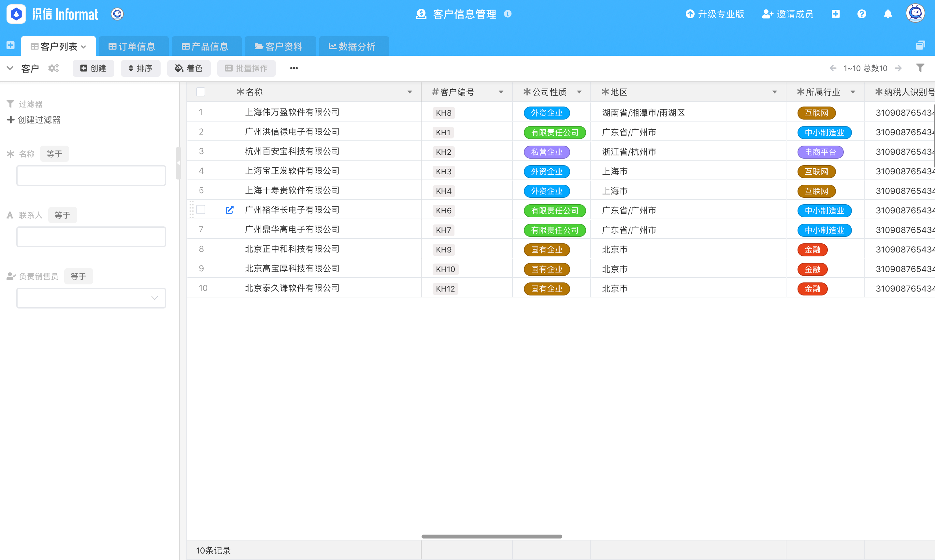Viewport: 935px width, 560px height.
Task: Select the 排序 sorting tool
Action: pos(140,68)
